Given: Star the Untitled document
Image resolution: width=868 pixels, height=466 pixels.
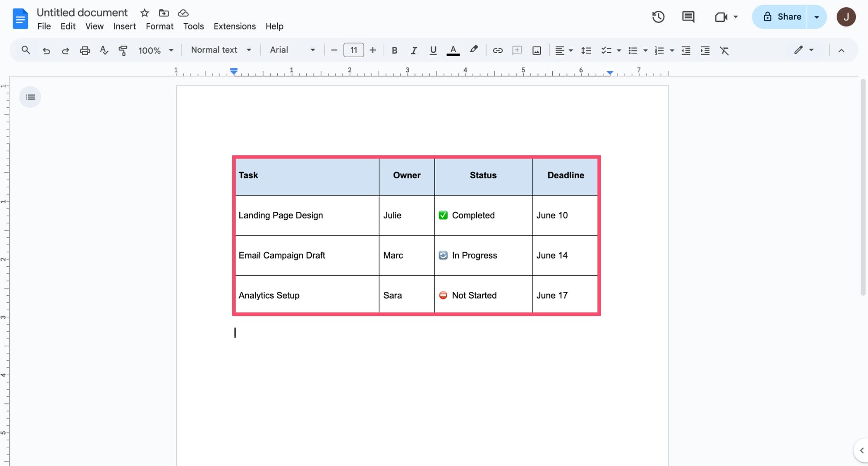Looking at the screenshot, I should click(x=144, y=13).
